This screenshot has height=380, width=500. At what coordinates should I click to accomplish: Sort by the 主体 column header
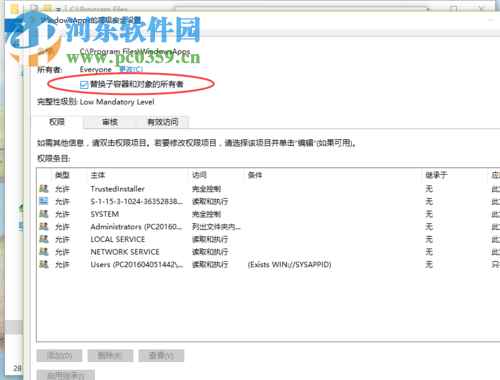tap(138, 175)
